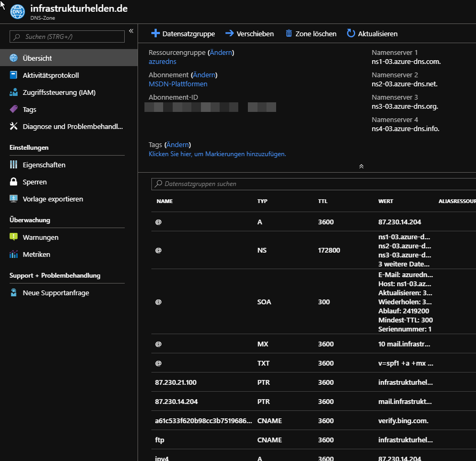Image resolution: width=476 pixels, height=461 pixels.
Task: Open Übersicht in the sidebar
Action: [69, 58]
